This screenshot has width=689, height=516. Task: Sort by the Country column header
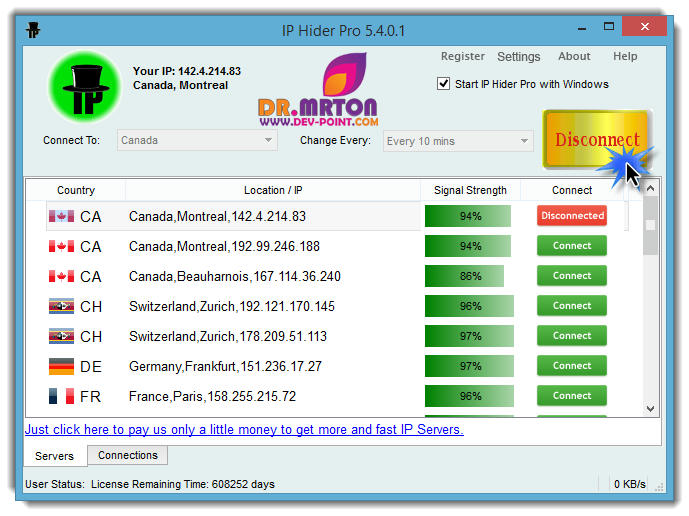pyautogui.click(x=76, y=190)
